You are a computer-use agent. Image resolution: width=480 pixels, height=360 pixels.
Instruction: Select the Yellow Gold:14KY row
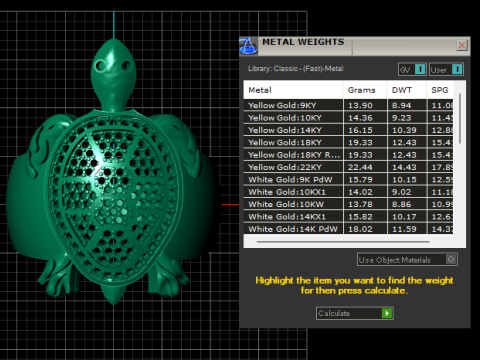[x=348, y=130]
